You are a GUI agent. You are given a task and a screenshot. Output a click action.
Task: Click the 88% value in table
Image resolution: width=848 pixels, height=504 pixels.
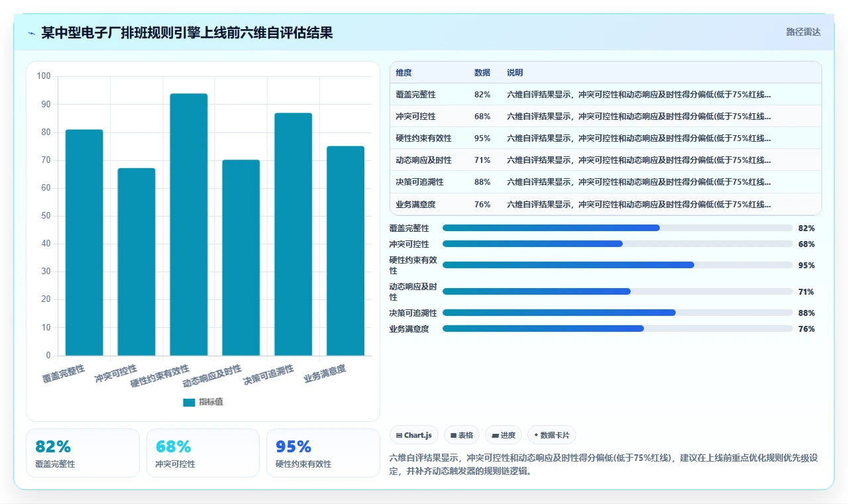[482, 182]
